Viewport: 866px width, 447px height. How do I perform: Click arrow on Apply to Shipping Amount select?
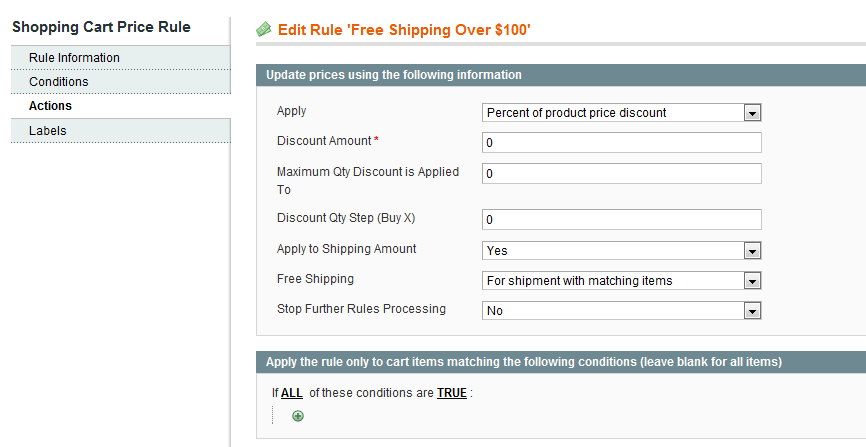click(x=752, y=251)
